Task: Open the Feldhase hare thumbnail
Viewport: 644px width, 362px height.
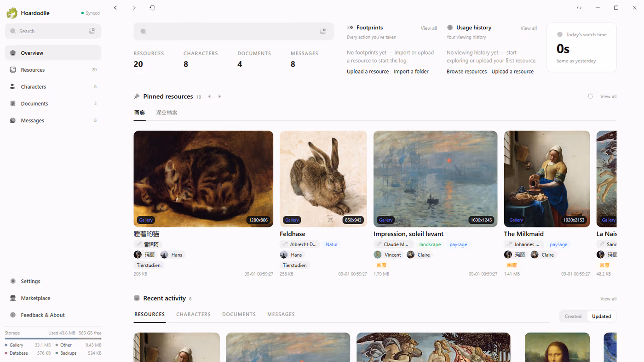Action: click(323, 179)
